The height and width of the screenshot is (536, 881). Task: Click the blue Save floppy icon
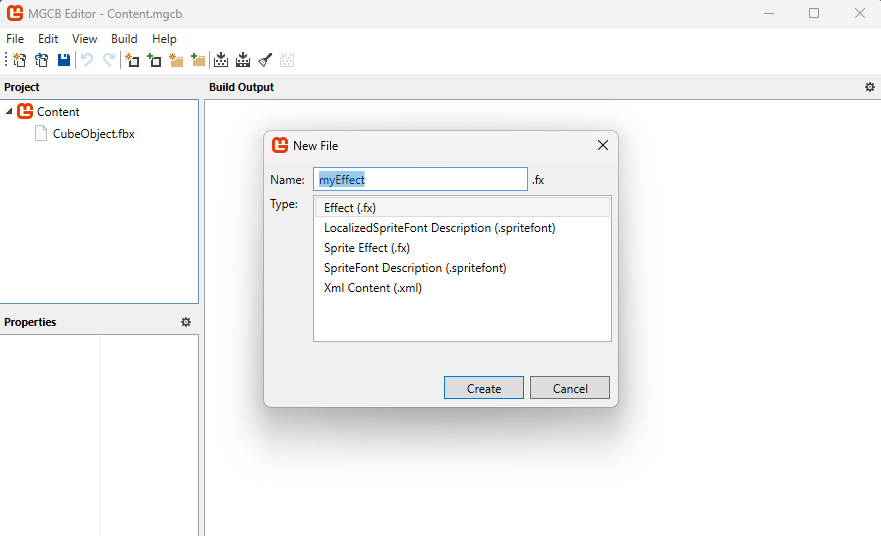pyautogui.click(x=64, y=60)
